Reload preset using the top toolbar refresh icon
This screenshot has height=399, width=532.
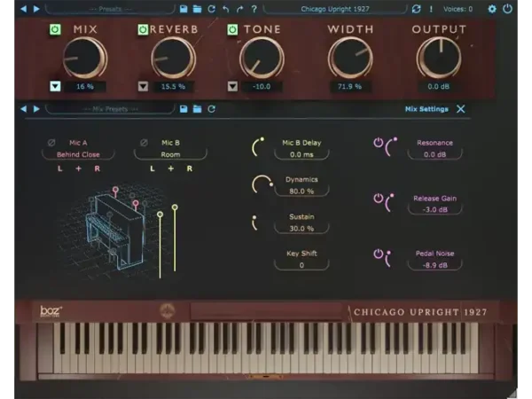click(211, 9)
